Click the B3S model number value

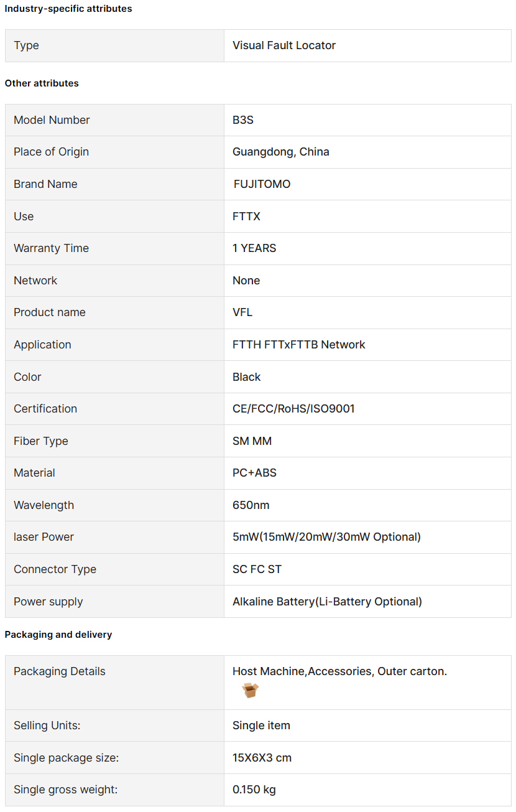click(x=243, y=120)
